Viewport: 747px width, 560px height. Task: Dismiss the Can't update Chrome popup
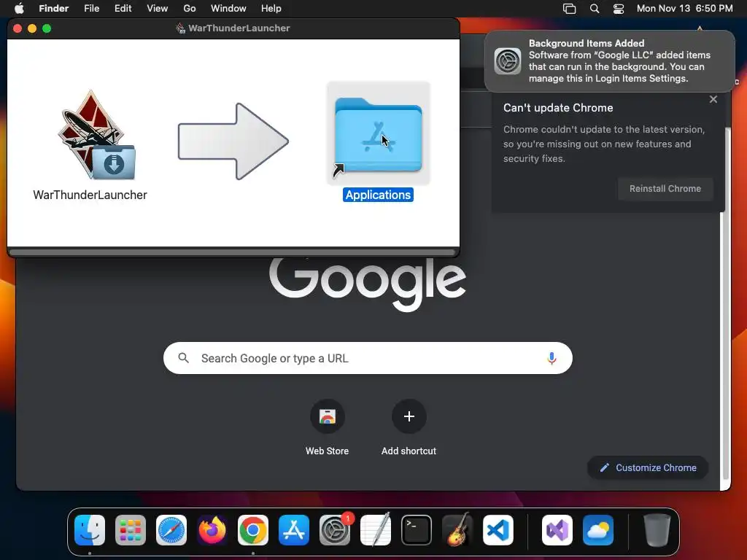click(x=713, y=99)
